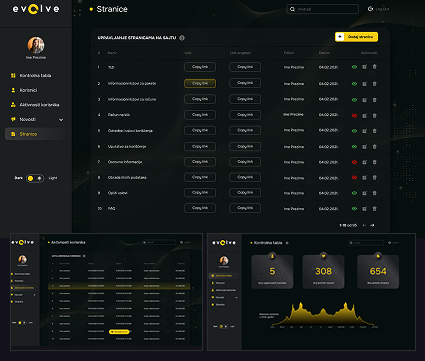Toggle visibility eye for Uputstvo za korišćenje row
The height and width of the screenshot is (361, 425).
coord(354,147)
